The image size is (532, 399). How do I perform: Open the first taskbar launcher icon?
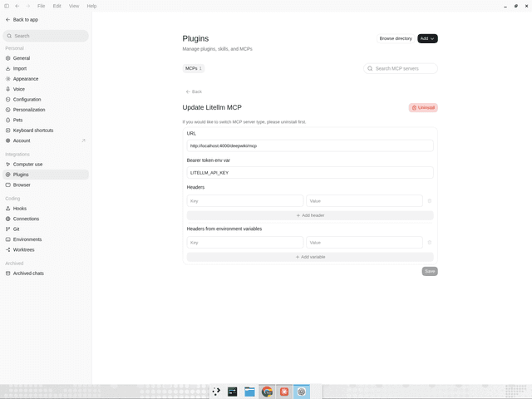(x=216, y=392)
